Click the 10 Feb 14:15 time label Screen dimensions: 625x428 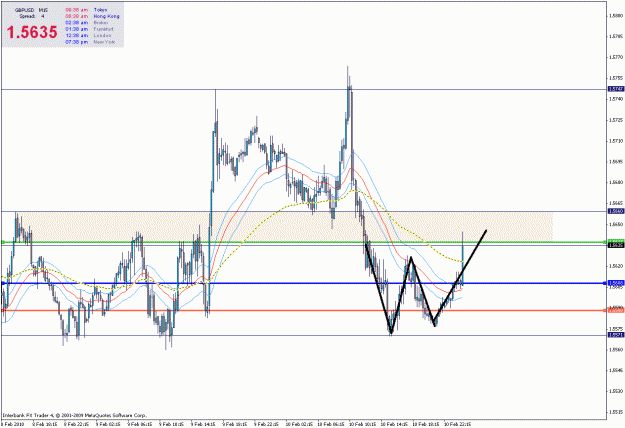(394, 424)
